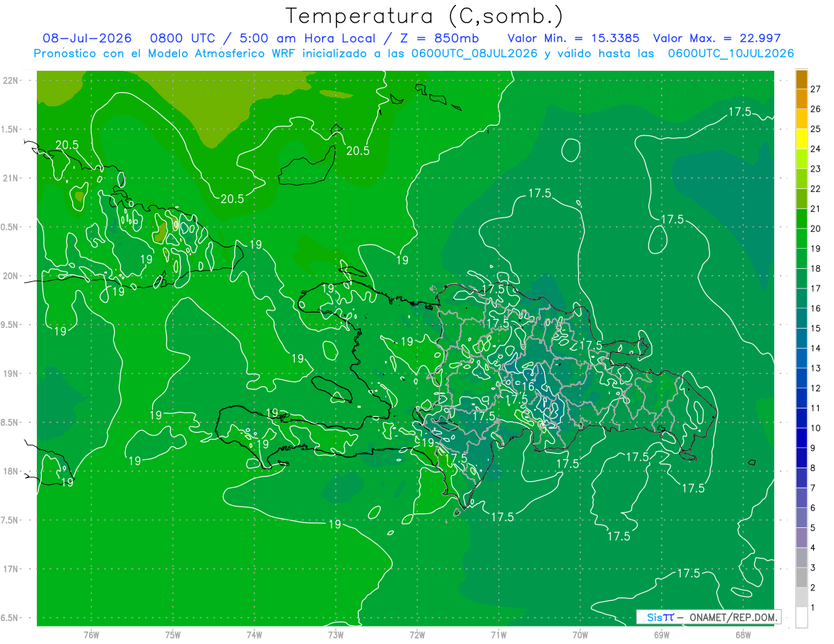Pick the legend swatch between 20 and 21

(801, 219)
